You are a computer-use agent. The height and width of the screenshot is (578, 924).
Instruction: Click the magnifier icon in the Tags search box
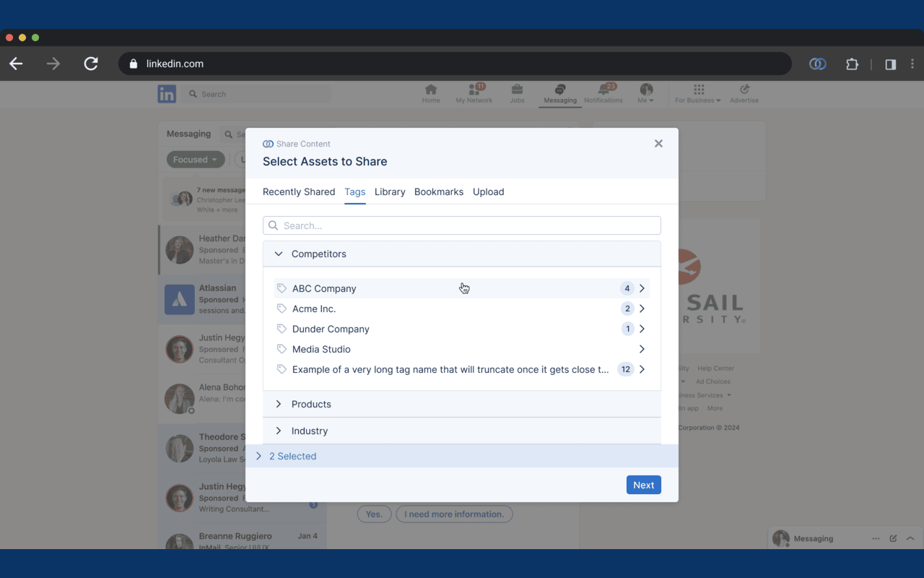tap(274, 225)
